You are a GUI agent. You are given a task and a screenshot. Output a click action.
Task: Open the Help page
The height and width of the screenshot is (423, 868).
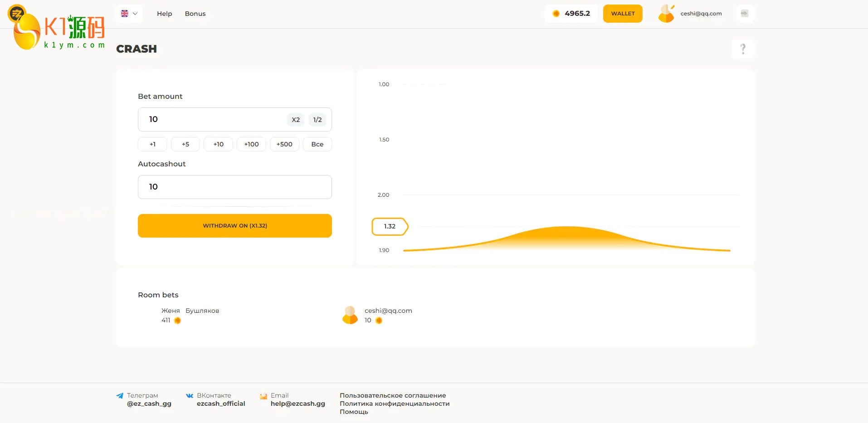pos(165,14)
